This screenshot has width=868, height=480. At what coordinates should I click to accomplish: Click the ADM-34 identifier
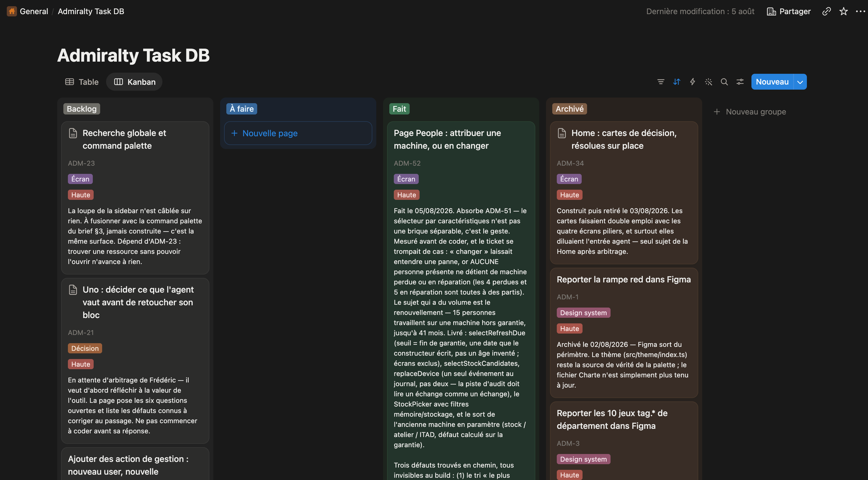[x=570, y=163]
